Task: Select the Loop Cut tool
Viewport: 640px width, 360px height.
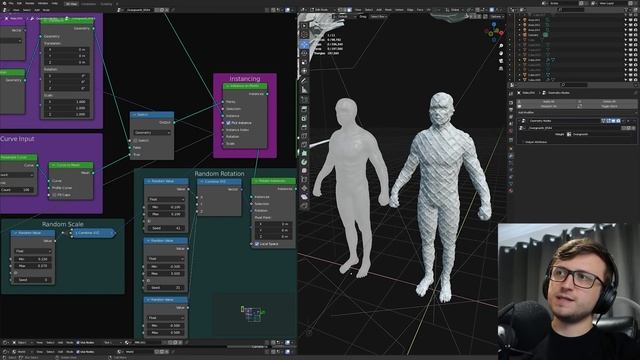Action: [304, 136]
